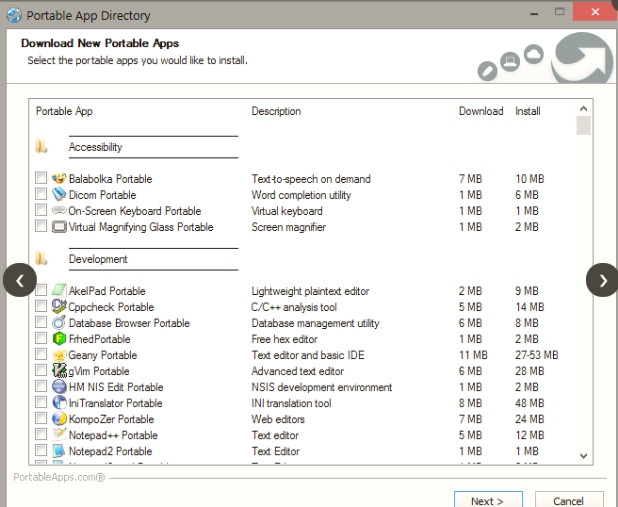Click the Dicom Portable app icon
Image resolution: width=618 pixels, height=507 pixels.
click(59, 194)
